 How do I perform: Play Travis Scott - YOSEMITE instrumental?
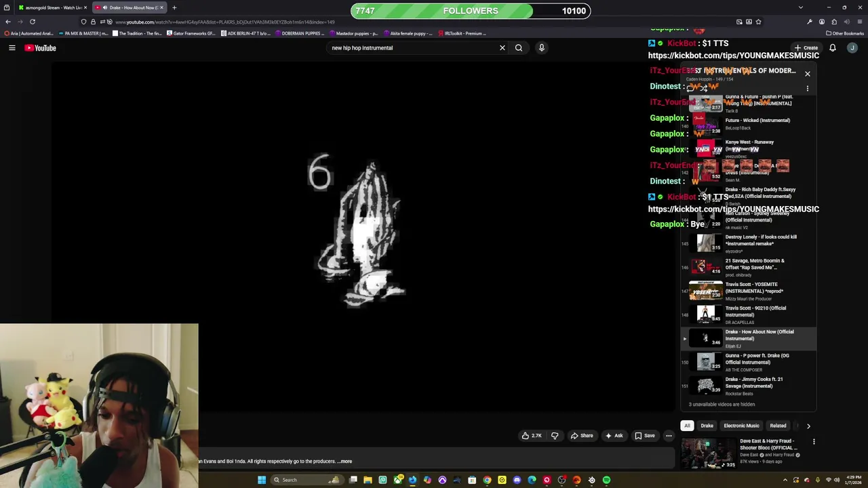tap(748, 291)
